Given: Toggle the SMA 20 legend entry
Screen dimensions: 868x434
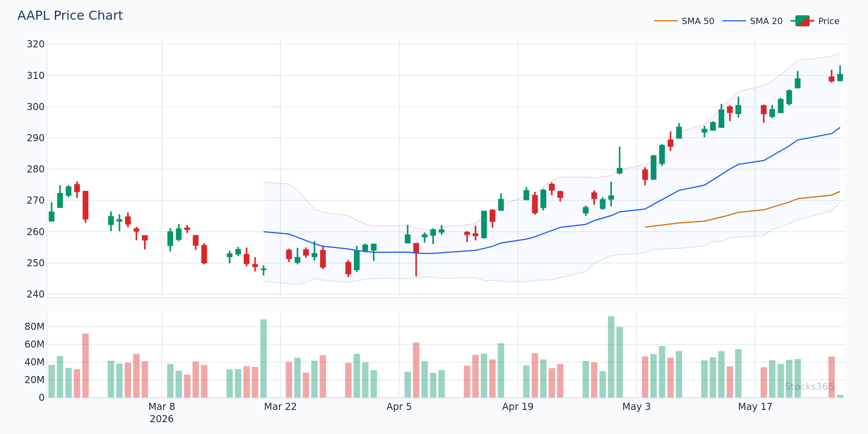Looking at the screenshot, I should (x=752, y=21).
